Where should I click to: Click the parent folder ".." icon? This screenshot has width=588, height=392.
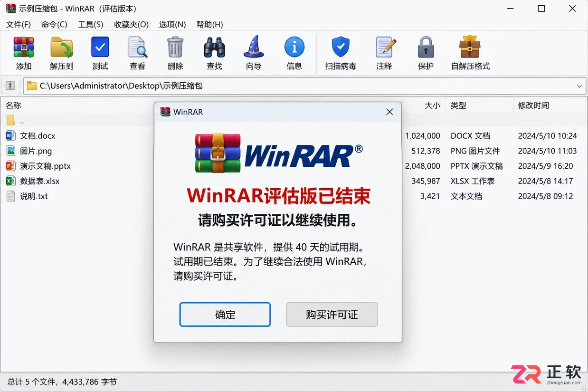tap(10, 120)
